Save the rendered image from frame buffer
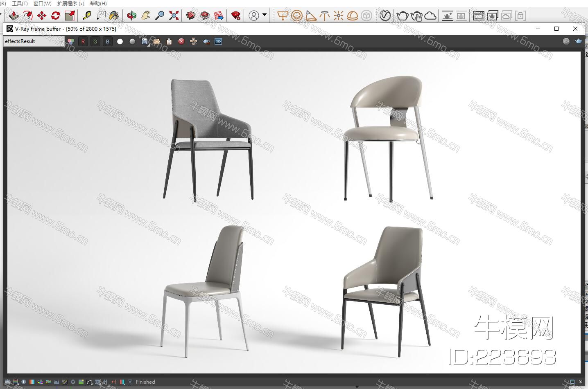The height and width of the screenshot is (389, 588). pyautogui.click(x=144, y=41)
